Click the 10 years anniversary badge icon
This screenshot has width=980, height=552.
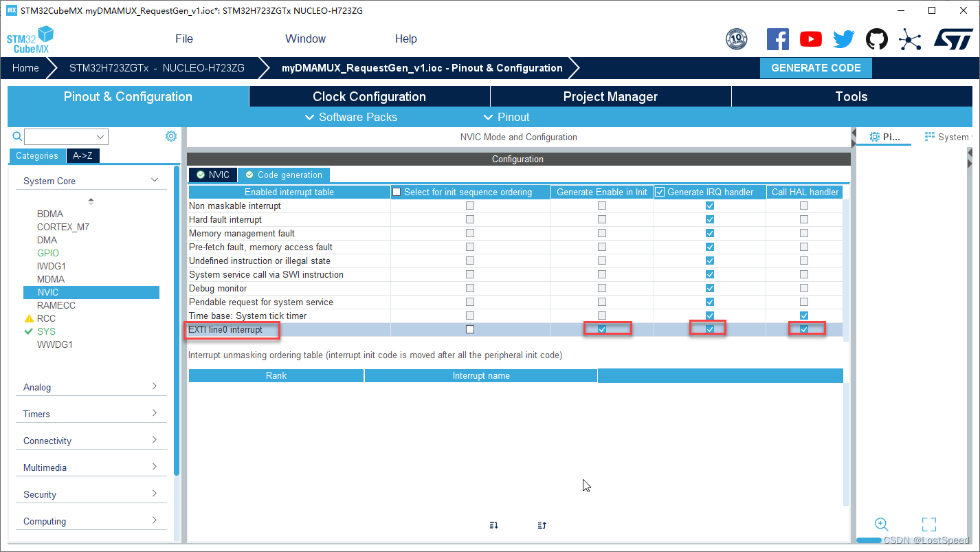(736, 39)
